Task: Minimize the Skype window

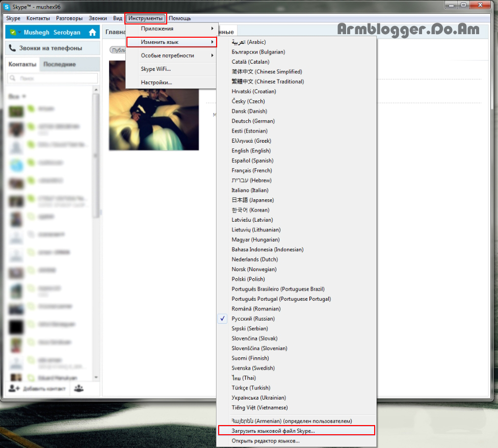Action: [x=451, y=5]
